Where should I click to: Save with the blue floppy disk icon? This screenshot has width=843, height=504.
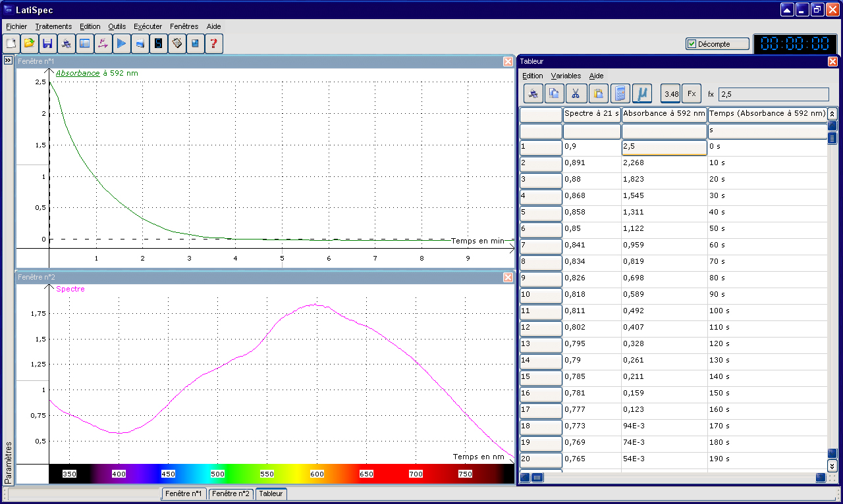(x=47, y=43)
